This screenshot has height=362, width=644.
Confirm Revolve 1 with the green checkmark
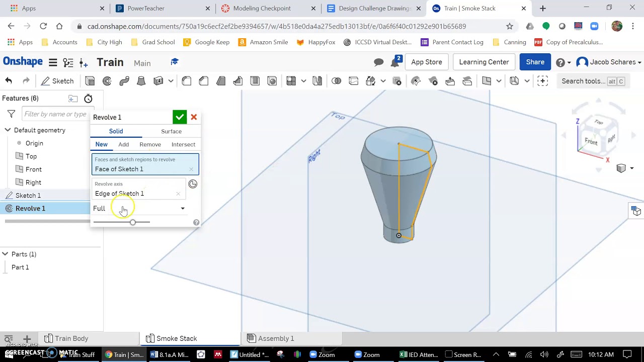tap(180, 117)
